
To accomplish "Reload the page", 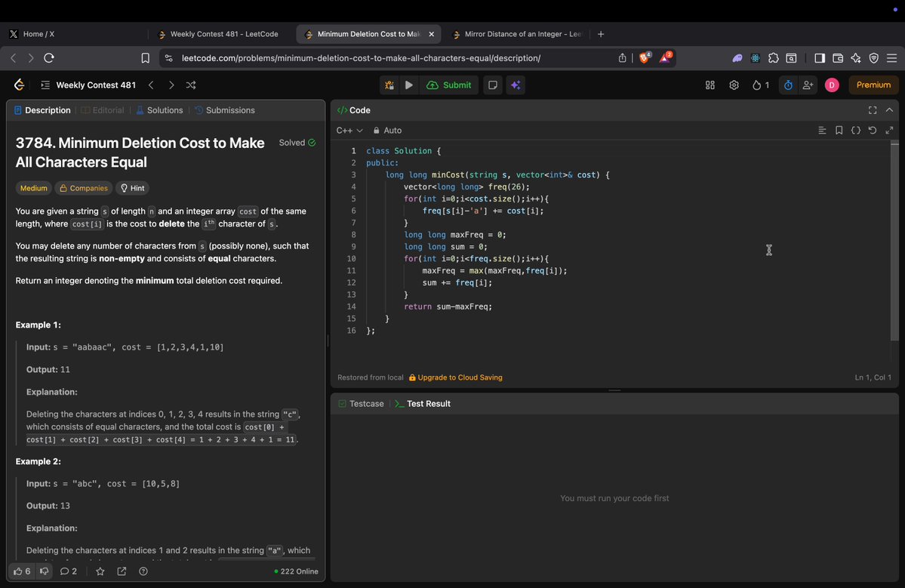I will (x=49, y=57).
